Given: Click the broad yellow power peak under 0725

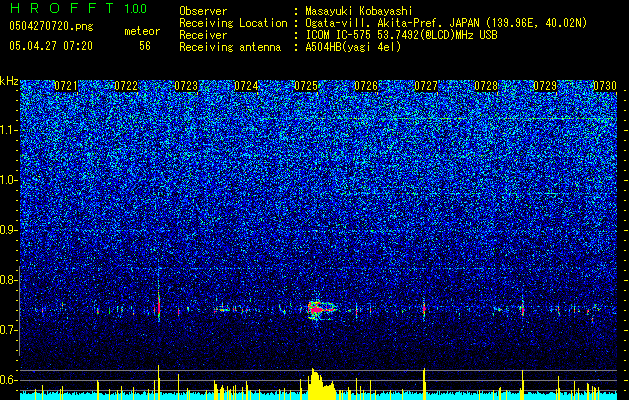Looking at the screenshot, I should [x=320, y=384].
